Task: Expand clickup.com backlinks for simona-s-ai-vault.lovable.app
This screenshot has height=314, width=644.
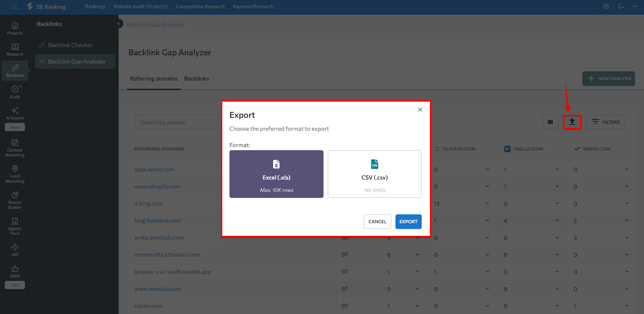Action: point(487,272)
